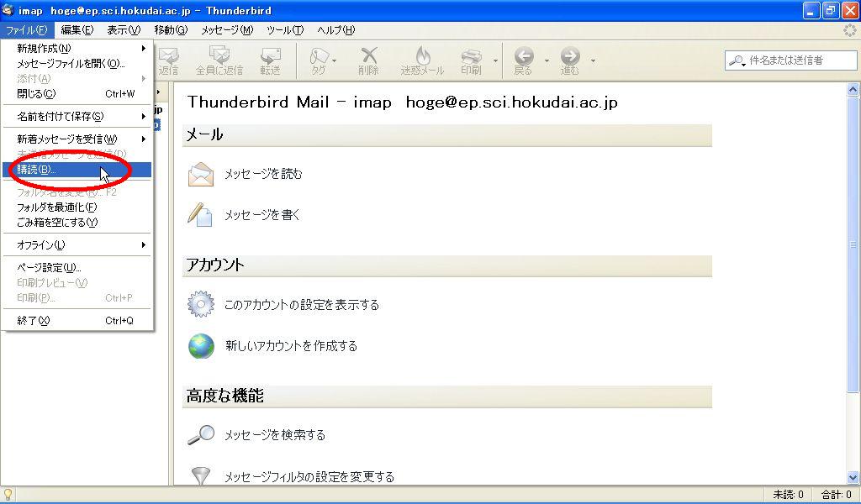Click このアカウントの設定を表示する link
This screenshot has height=504, width=861.
click(x=301, y=305)
